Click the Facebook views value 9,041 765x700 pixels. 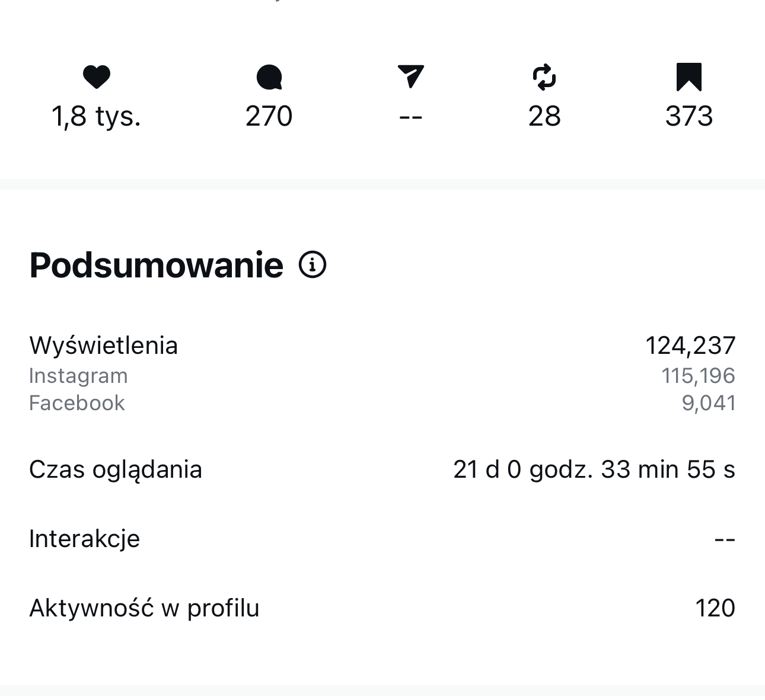click(708, 403)
